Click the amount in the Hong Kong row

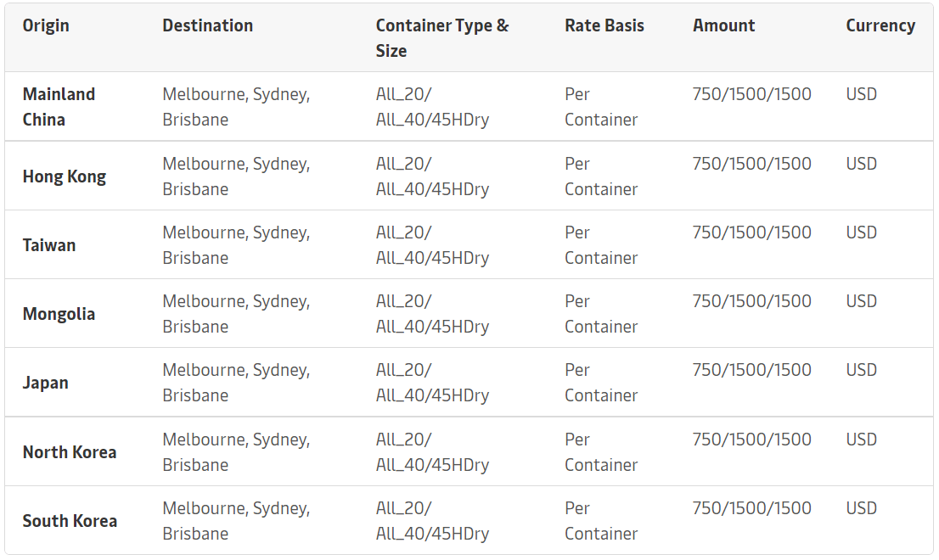tap(751, 164)
